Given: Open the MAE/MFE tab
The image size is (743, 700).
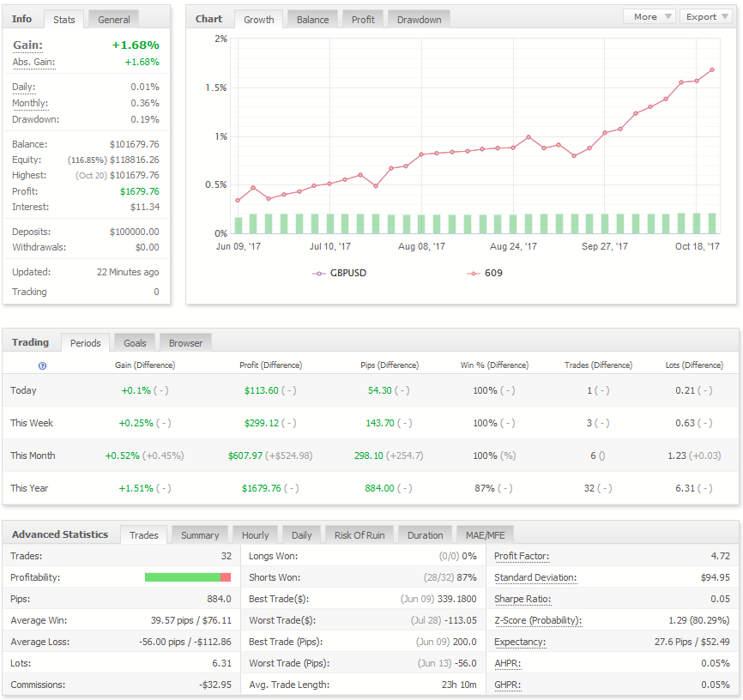Looking at the screenshot, I should pos(486,535).
